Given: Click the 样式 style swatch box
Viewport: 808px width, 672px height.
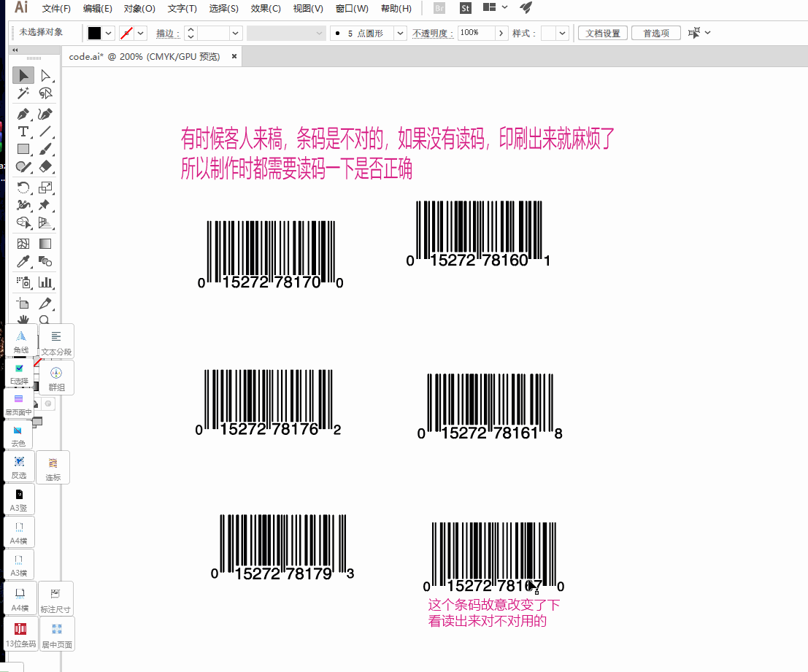Looking at the screenshot, I should tap(548, 34).
